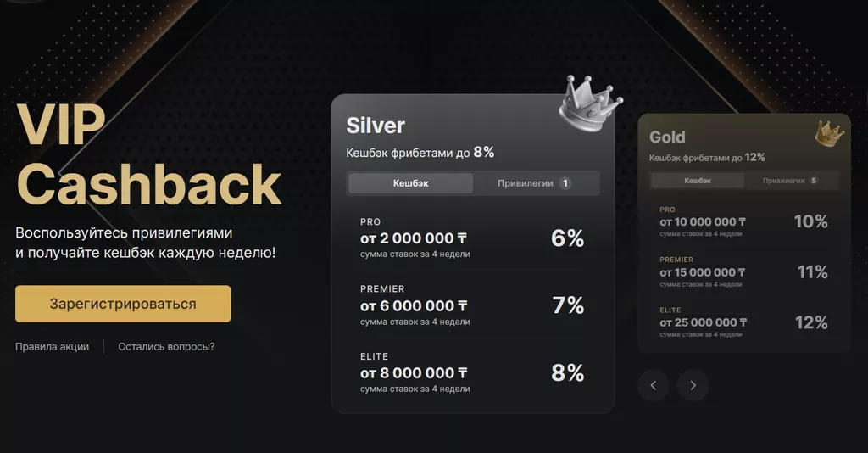The height and width of the screenshot is (453, 868).
Task: Click the silver crown icon
Action: (x=591, y=104)
